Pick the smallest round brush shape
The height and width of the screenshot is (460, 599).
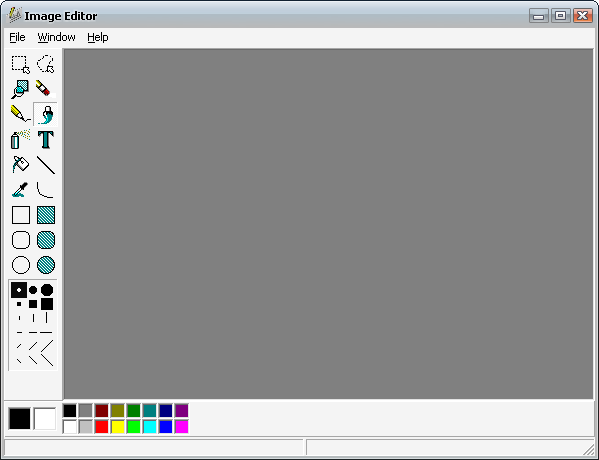click(19, 290)
